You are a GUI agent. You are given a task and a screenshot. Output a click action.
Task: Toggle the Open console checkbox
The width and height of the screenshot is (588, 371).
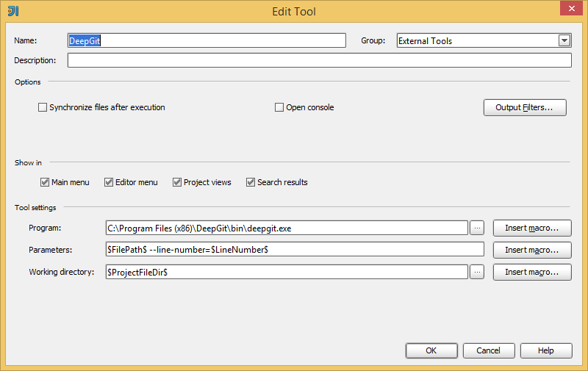click(279, 107)
